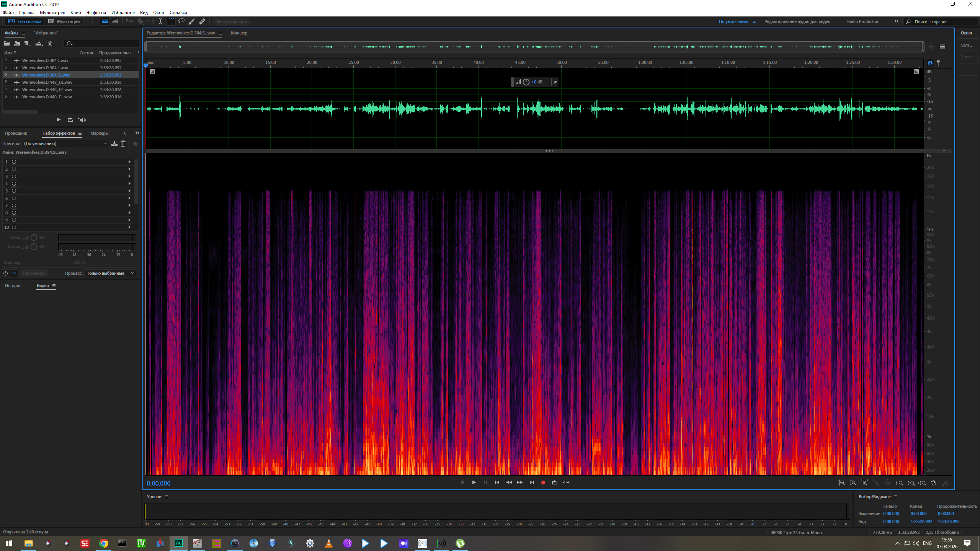
Task: Toggle power for effect slot 1
Action: [14, 162]
